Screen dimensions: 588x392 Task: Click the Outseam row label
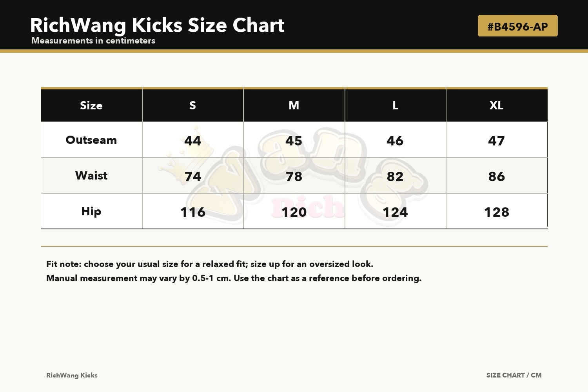pos(91,140)
